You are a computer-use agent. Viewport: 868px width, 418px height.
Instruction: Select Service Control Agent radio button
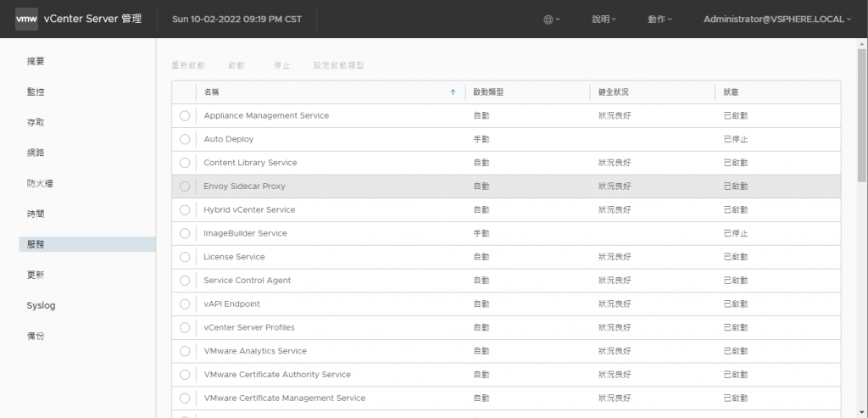185,281
